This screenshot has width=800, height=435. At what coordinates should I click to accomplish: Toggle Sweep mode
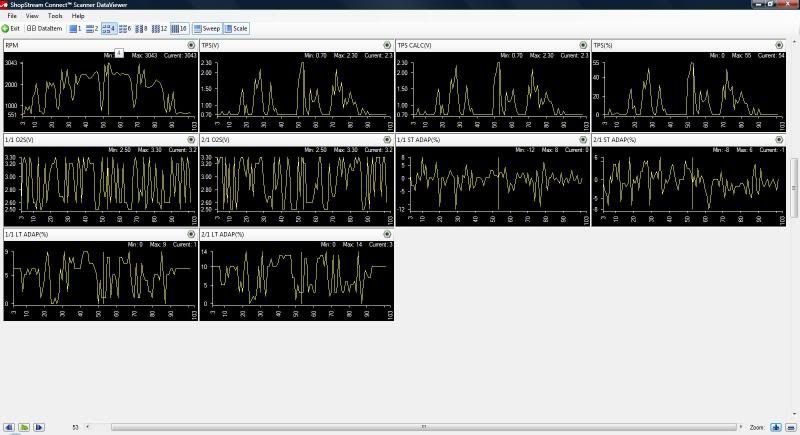207,28
